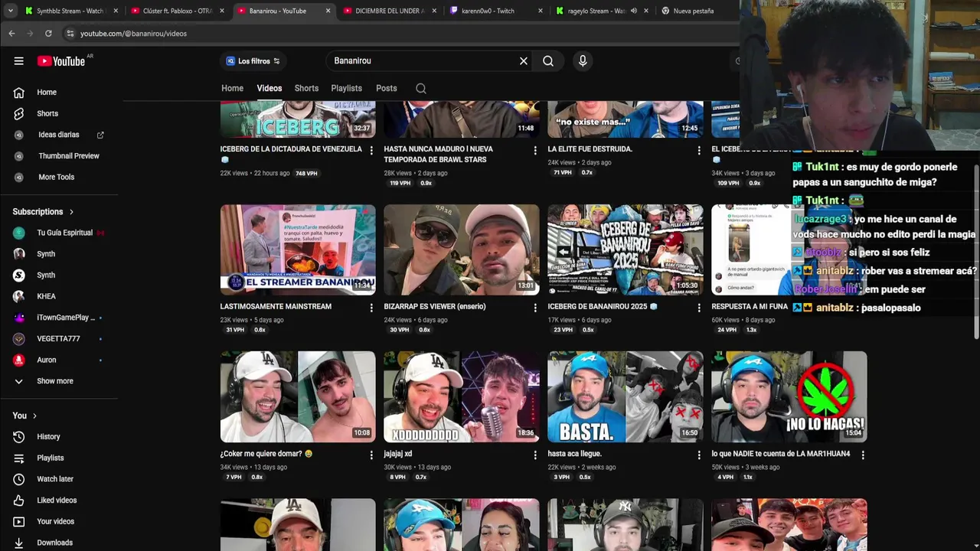This screenshot has width=980, height=551.
Task: Open options menu for jajajaj xd video
Action: click(535, 455)
